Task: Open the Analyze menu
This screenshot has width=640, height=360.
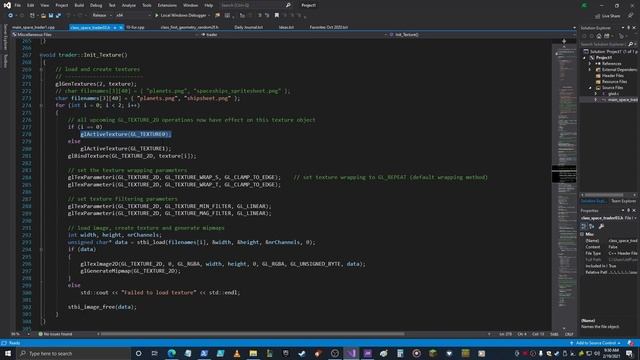Action: point(129,5)
